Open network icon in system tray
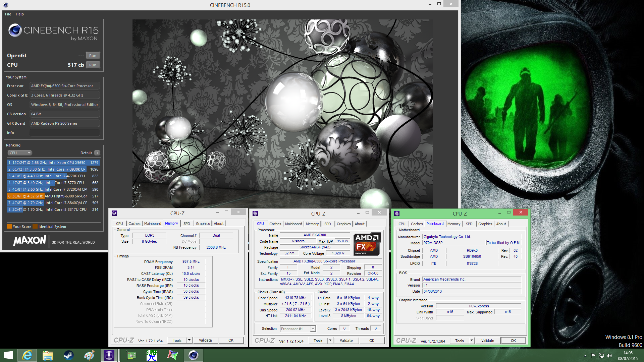This screenshot has width=644, height=362. (601, 356)
